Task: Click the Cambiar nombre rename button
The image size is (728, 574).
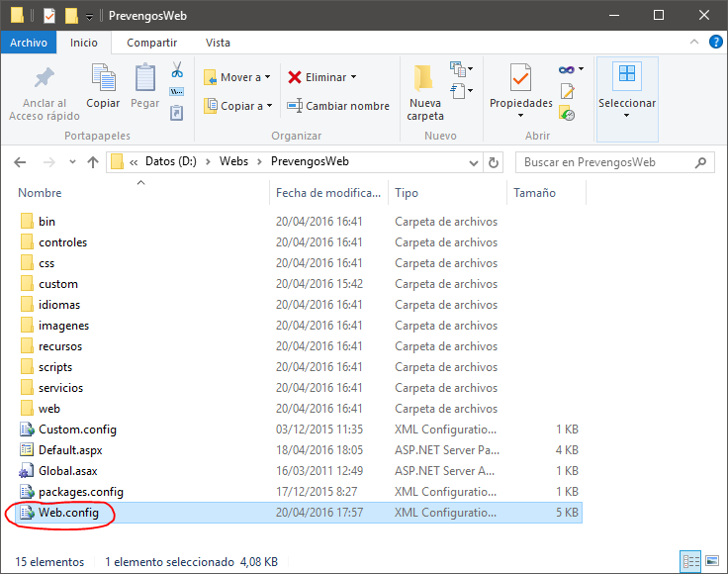Action: pos(338,106)
